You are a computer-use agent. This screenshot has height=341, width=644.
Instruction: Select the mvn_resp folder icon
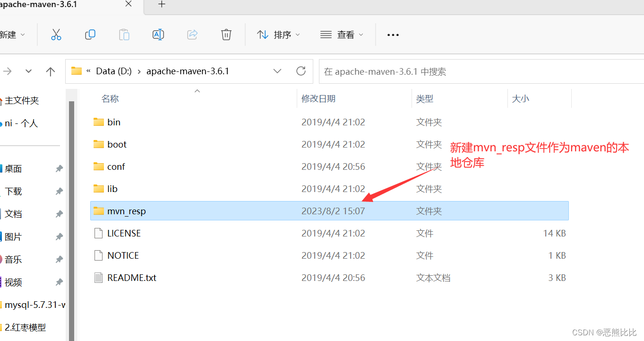pos(98,211)
